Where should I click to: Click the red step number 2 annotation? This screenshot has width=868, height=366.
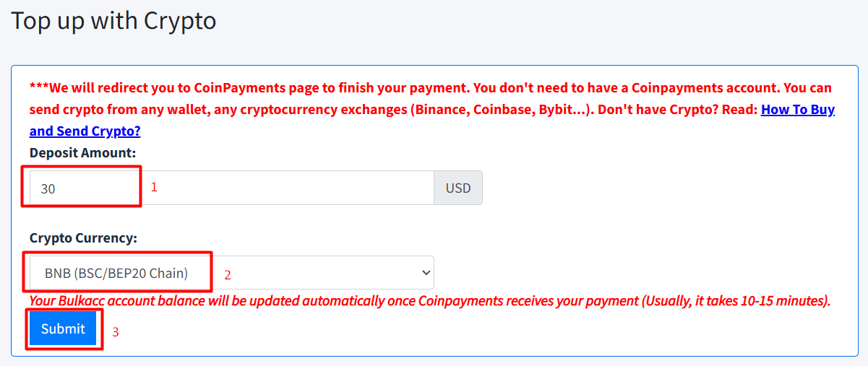point(228,275)
